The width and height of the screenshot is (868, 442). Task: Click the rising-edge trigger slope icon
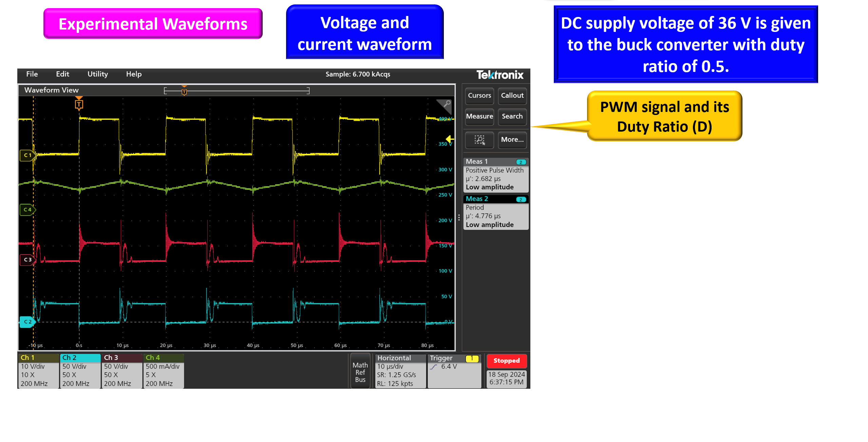(433, 367)
